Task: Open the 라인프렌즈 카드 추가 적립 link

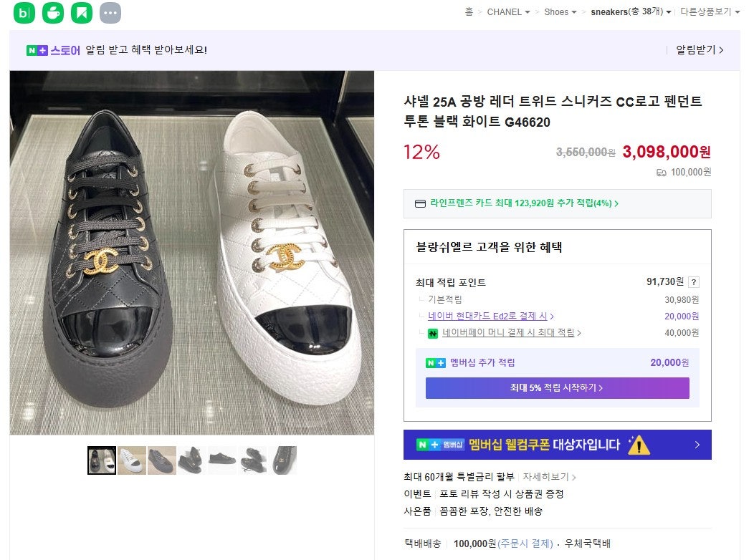Action: [523, 203]
